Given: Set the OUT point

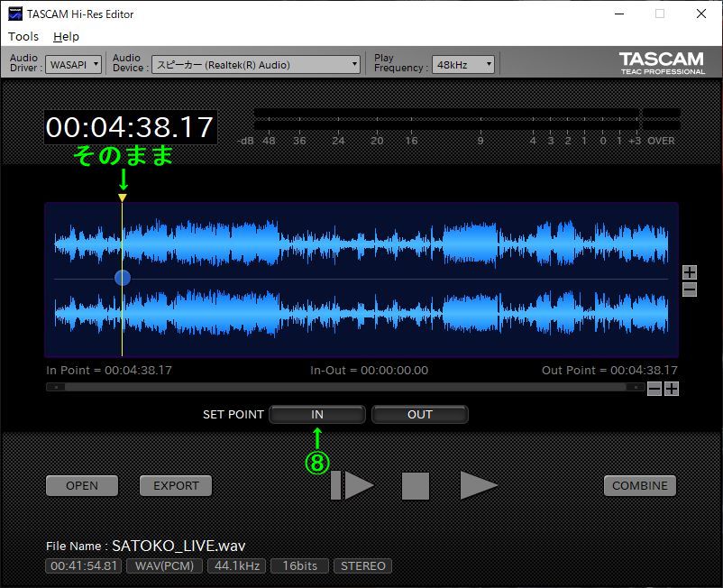Looking at the screenshot, I should pyautogui.click(x=419, y=414).
